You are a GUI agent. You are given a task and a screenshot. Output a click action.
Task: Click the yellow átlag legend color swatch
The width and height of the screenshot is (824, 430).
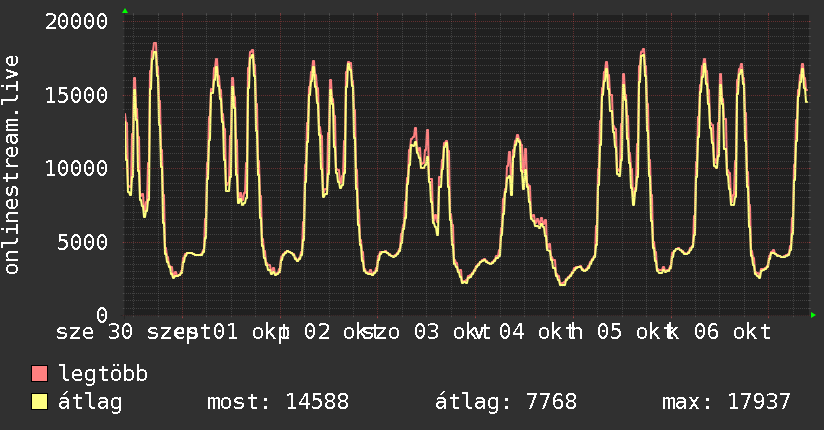pos(39,401)
